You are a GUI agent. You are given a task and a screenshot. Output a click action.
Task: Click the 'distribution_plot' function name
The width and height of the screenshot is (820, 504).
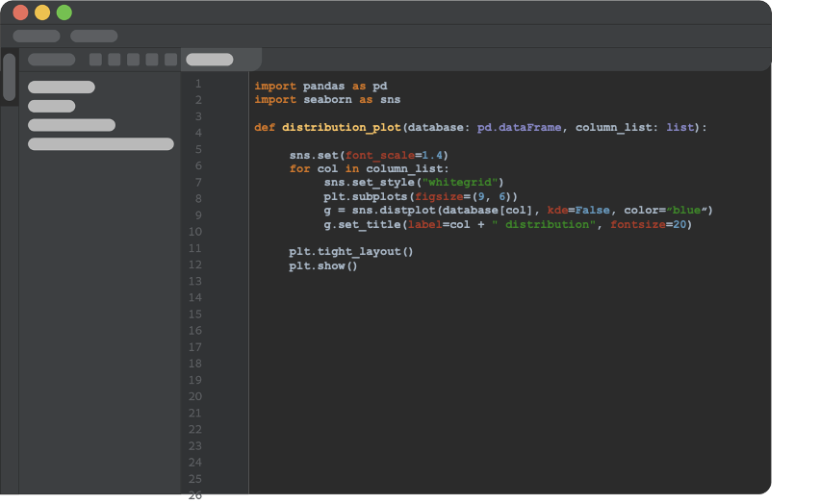[x=342, y=128]
